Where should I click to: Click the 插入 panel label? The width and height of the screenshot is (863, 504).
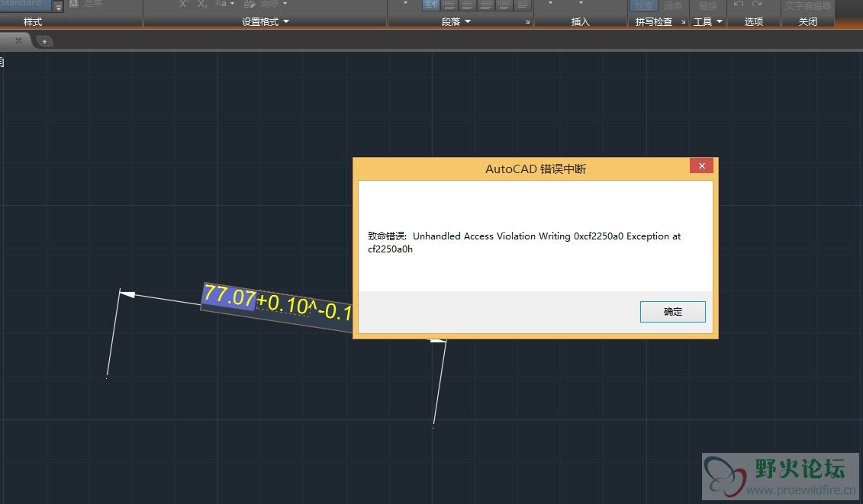[x=580, y=21]
